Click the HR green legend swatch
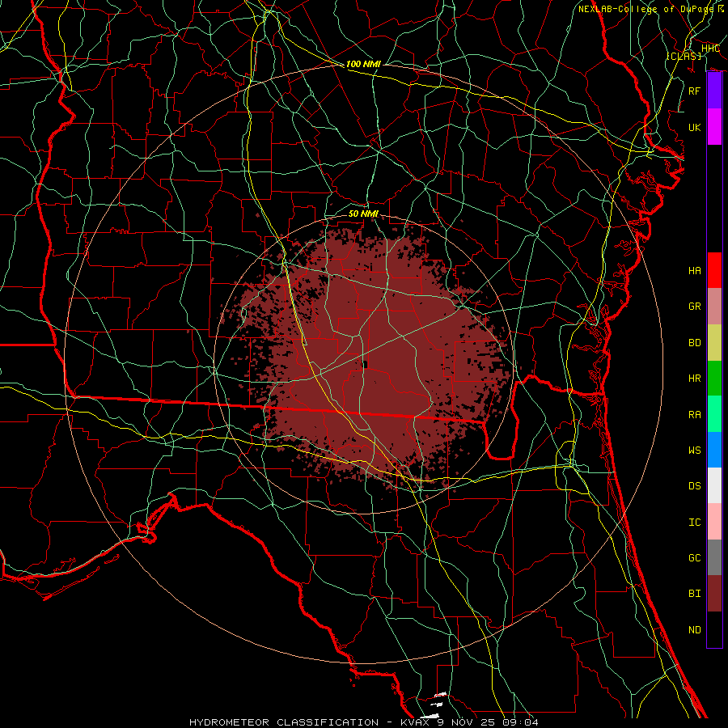Viewport: 728px width, 728px height. pyautogui.click(x=714, y=379)
